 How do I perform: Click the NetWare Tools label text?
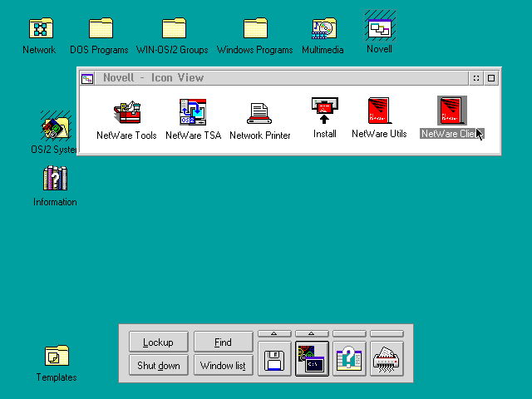pyautogui.click(x=126, y=135)
